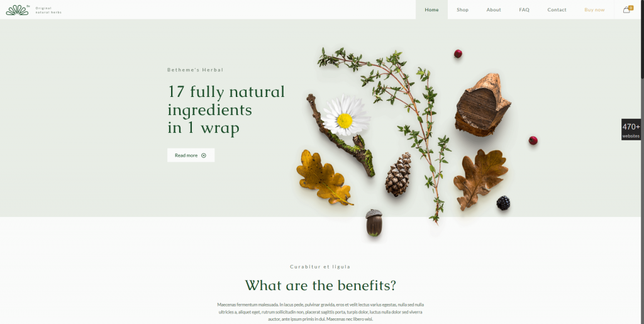Click the vertical page scrollbar
The height and width of the screenshot is (324, 644).
point(642,162)
